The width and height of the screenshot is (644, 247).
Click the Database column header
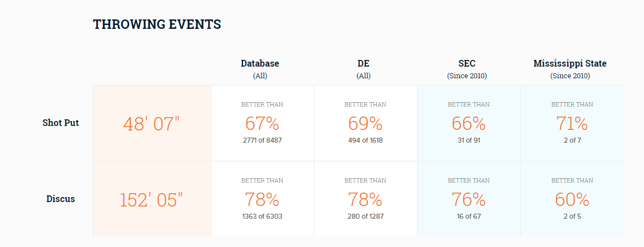tap(260, 69)
